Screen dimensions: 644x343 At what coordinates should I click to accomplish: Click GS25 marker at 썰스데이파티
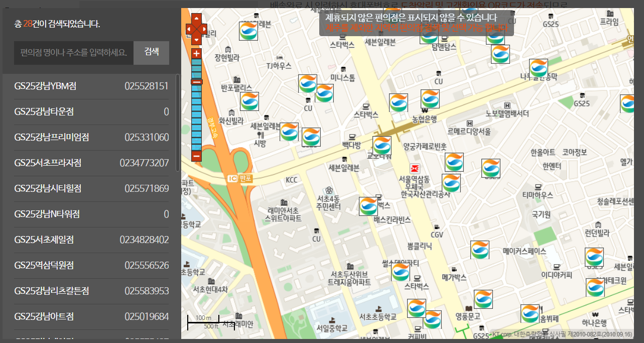coord(401,272)
